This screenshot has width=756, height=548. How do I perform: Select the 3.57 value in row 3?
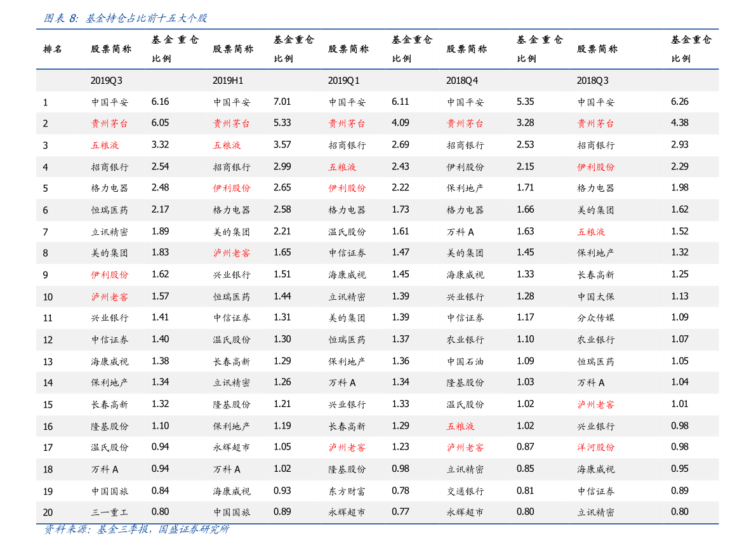click(x=282, y=145)
